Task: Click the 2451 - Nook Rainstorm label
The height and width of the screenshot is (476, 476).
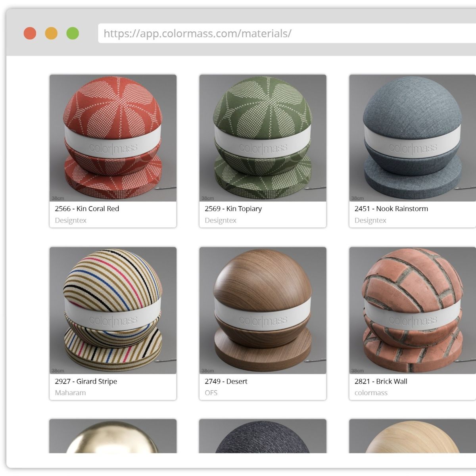Action: pos(391,209)
